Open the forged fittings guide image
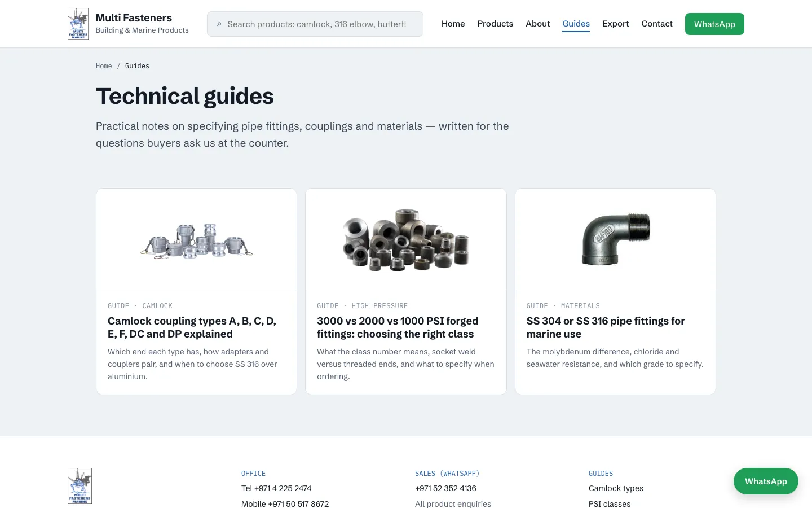The height and width of the screenshot is (508, 812). coord(406,239)
